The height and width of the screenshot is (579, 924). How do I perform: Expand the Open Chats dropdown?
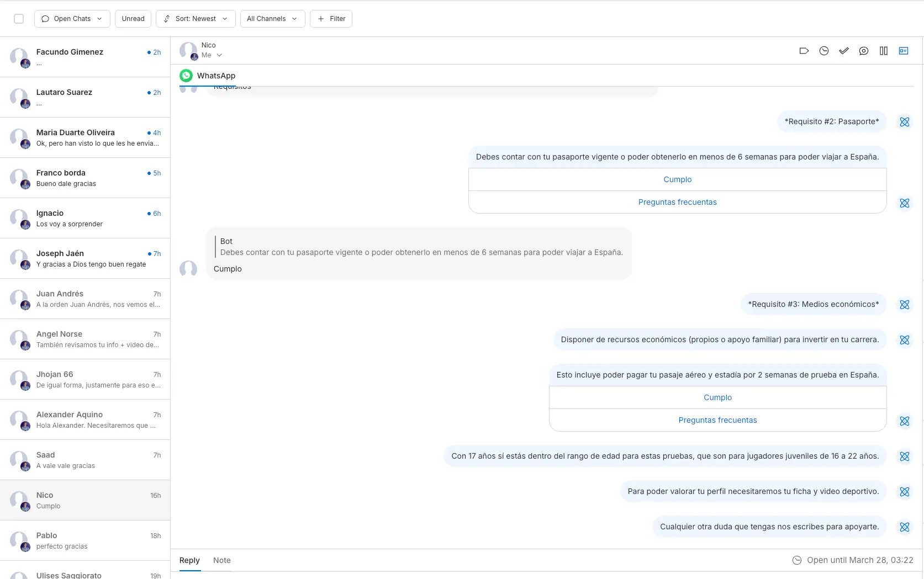coord(72,18)
